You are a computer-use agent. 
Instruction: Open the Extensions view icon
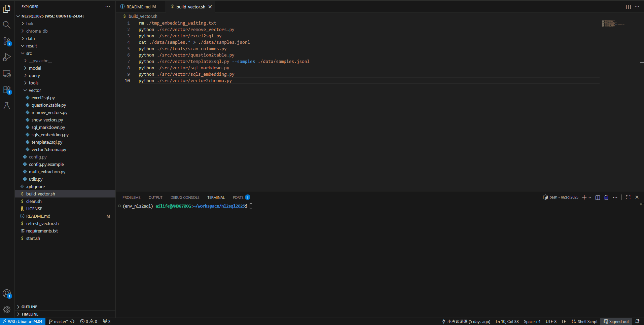click(7, 90)
